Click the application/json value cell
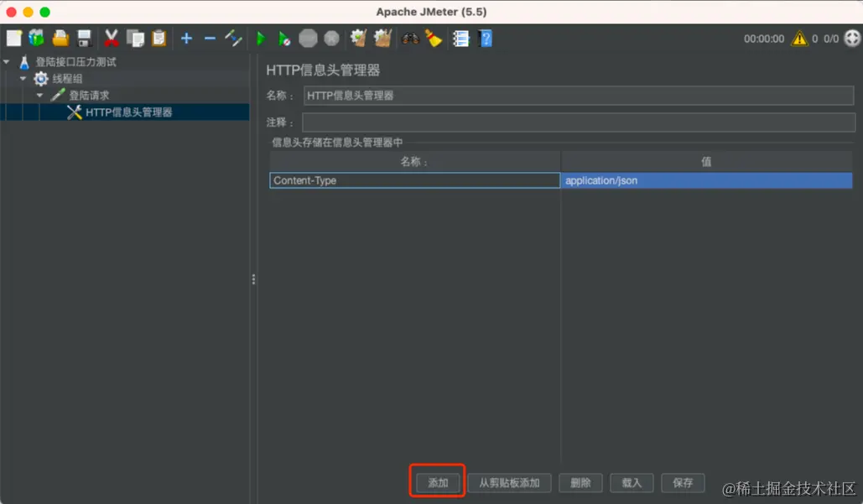This screenshot has height=504, width=863. point(707,180)
